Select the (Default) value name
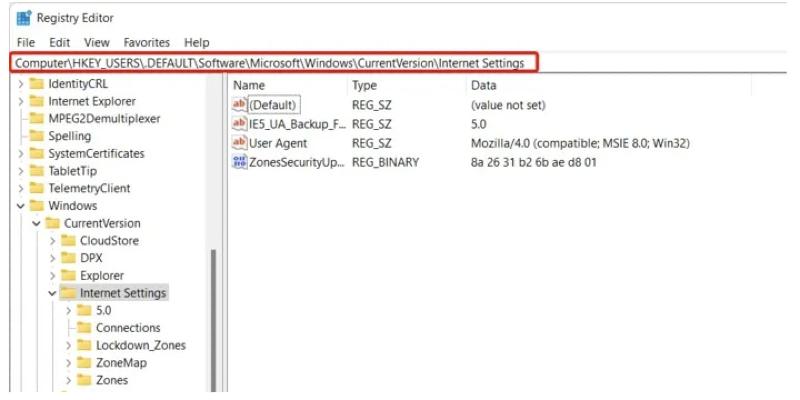The height and width of the screenshot is (400, 800). (273, 105)
